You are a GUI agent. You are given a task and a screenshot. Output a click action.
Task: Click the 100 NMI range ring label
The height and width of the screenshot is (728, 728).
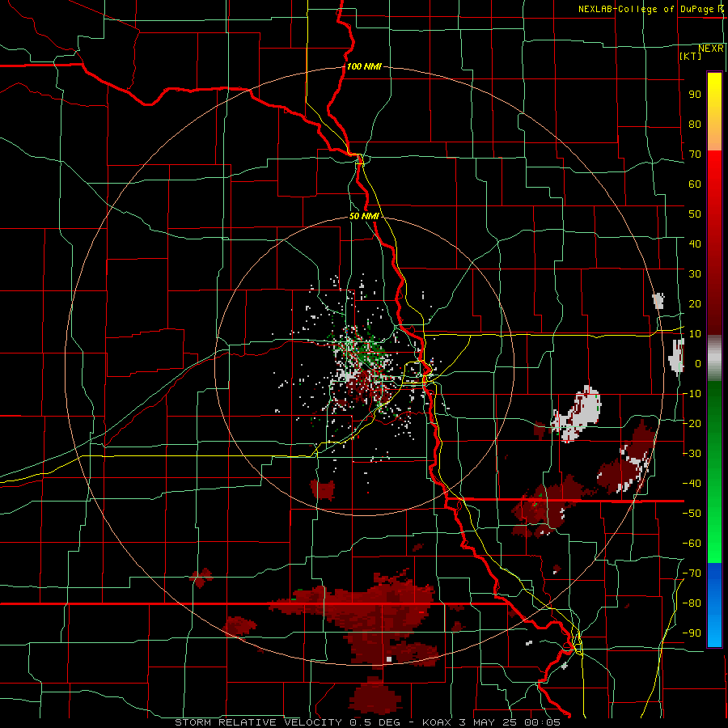(x=364, y=66)
